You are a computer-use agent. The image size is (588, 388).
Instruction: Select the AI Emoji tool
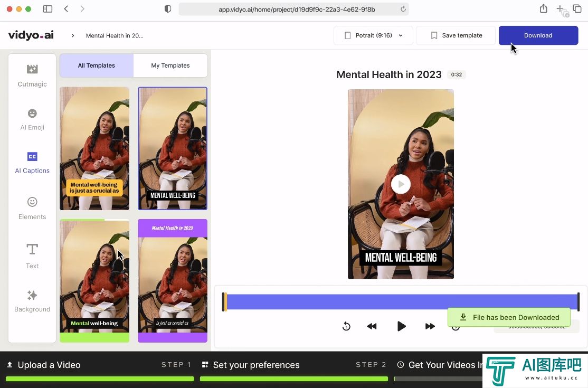32,119
